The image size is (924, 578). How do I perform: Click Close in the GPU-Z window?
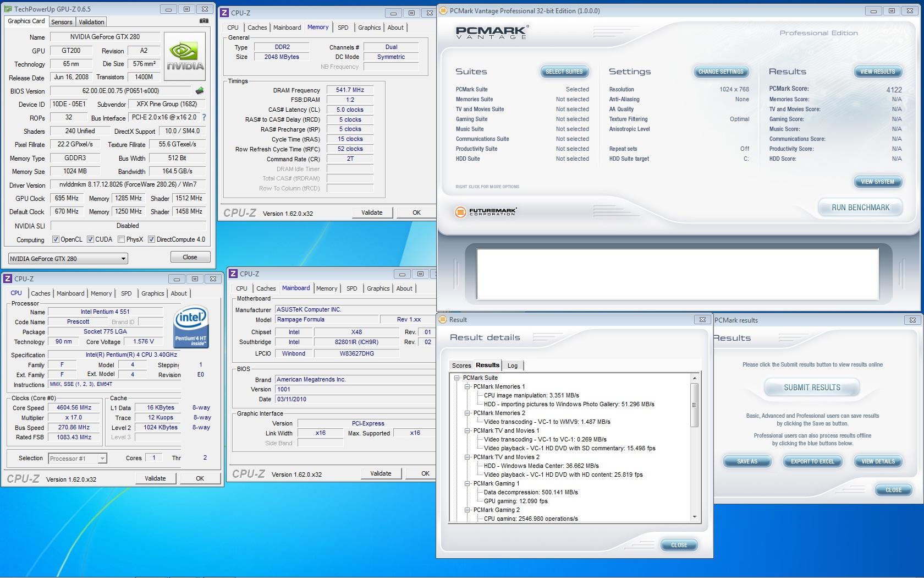(190, 257)
